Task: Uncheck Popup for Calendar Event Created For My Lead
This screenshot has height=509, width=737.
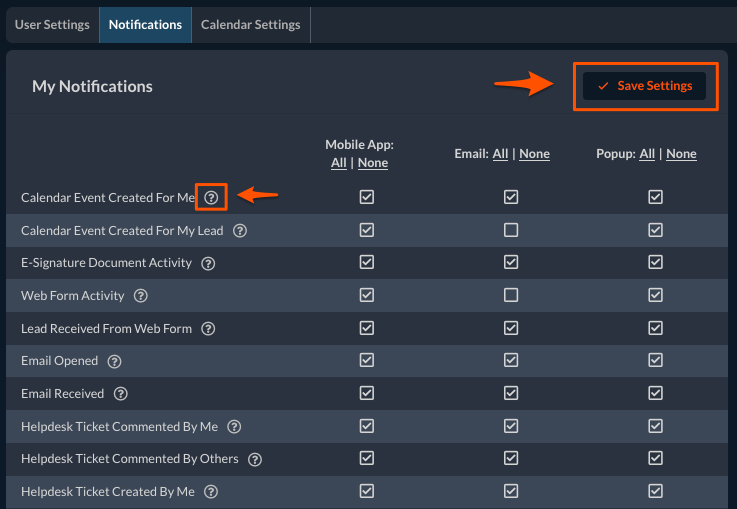Action: pyautogui.click(x=655, y=230)
